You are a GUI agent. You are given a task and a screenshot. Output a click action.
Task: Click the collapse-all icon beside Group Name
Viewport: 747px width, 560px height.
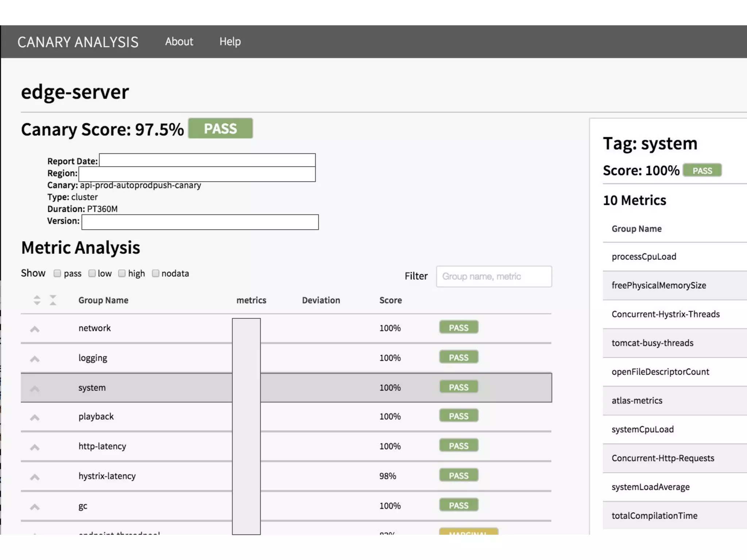(x=53, y=300)
